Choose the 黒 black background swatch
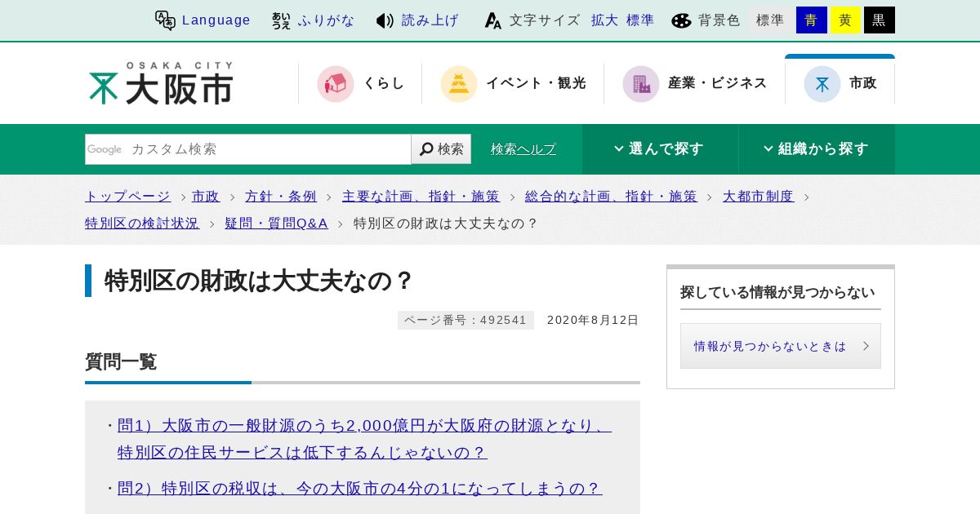Image resolution: width=980 pixels, height=514 pixels. 880,20
